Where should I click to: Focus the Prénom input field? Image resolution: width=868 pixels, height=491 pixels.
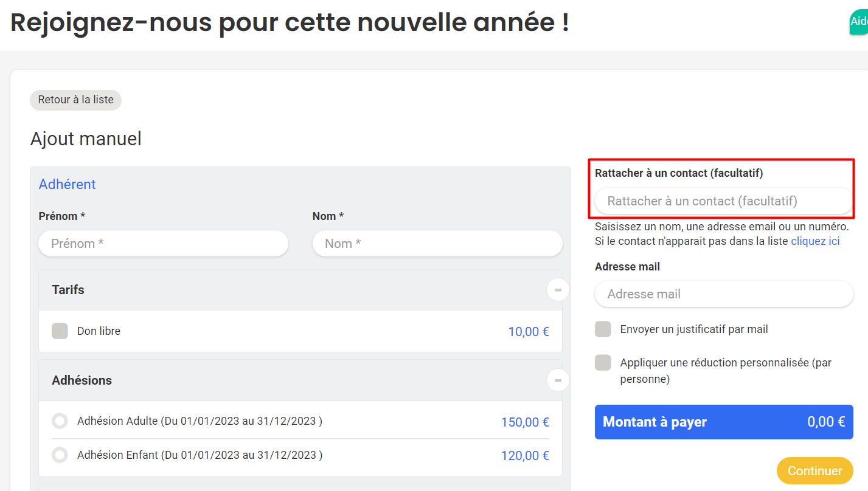coord(163,244)
